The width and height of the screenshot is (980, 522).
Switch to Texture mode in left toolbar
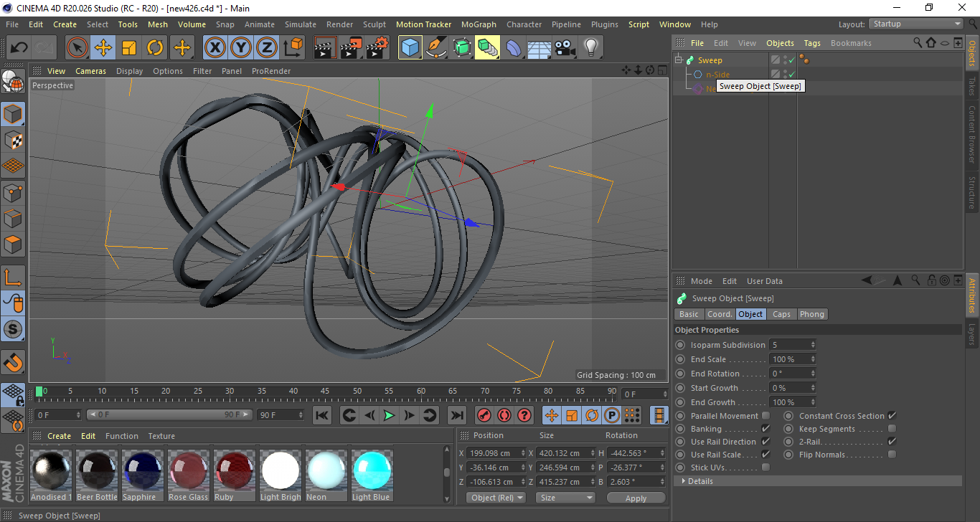coord(13,140)
